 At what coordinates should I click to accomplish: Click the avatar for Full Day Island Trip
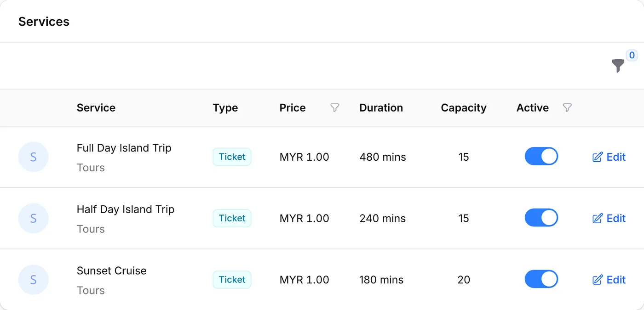33,157
